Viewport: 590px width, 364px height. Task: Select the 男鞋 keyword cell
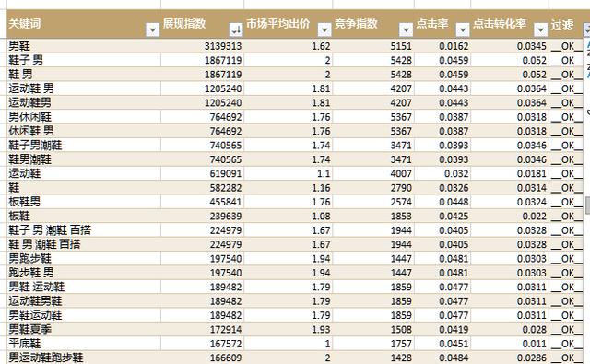pos(84,46)
